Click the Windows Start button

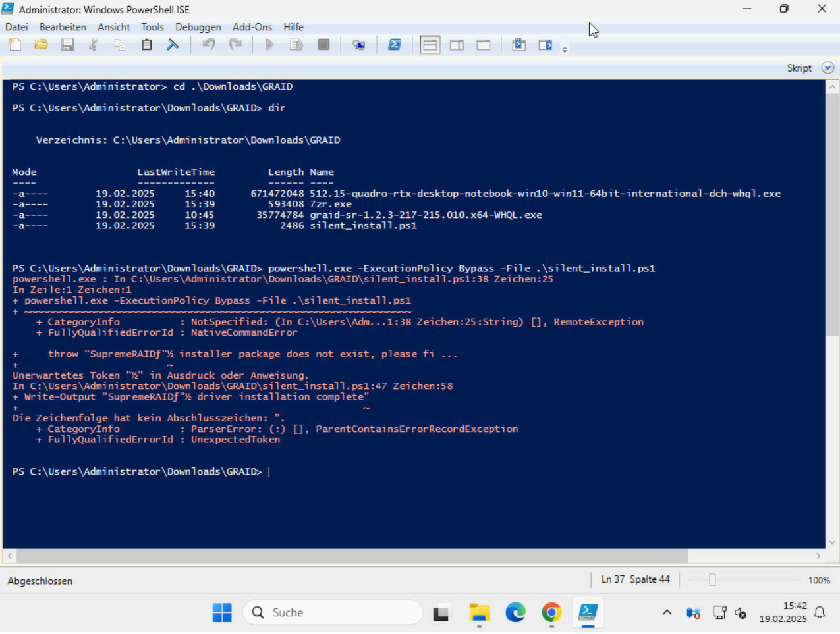coord(222,612)
